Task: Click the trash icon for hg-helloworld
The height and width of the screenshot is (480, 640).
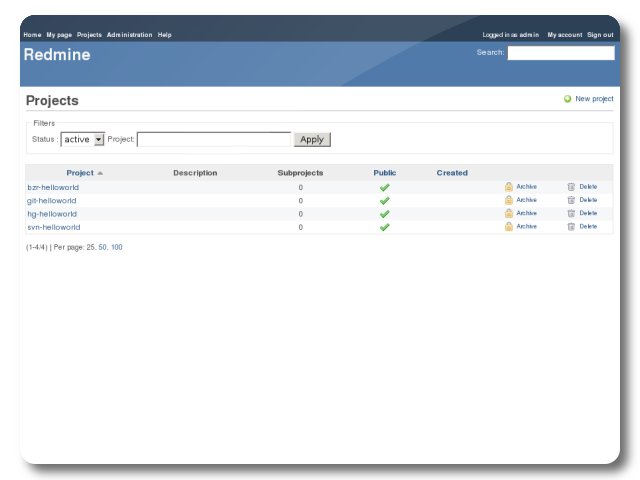Action: 571,213
